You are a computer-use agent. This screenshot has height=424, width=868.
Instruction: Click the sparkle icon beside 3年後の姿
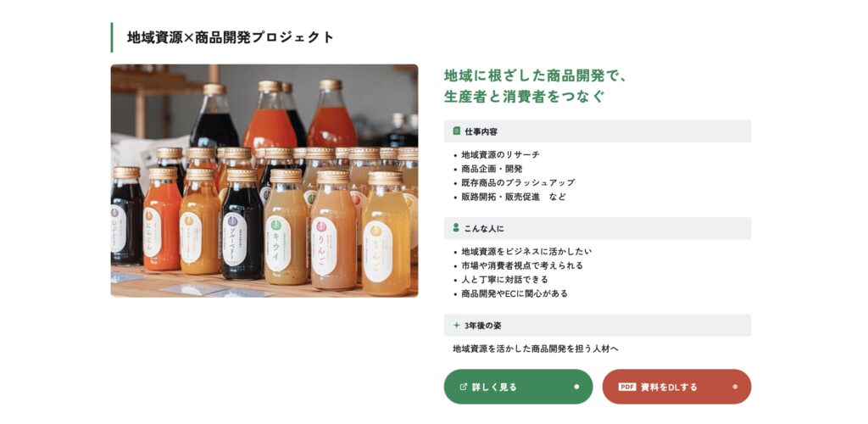pyautogui.click(x=456, y=325)
